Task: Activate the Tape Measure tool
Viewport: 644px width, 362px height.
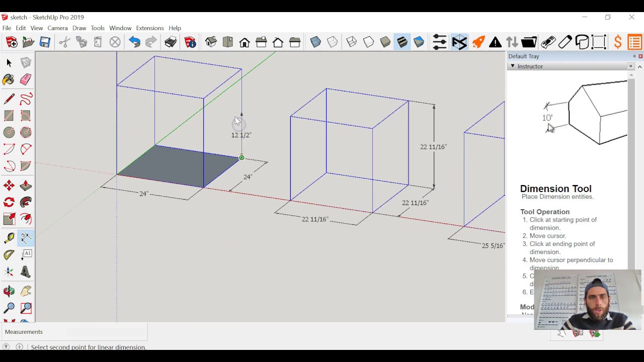Action: coord(9,238)
